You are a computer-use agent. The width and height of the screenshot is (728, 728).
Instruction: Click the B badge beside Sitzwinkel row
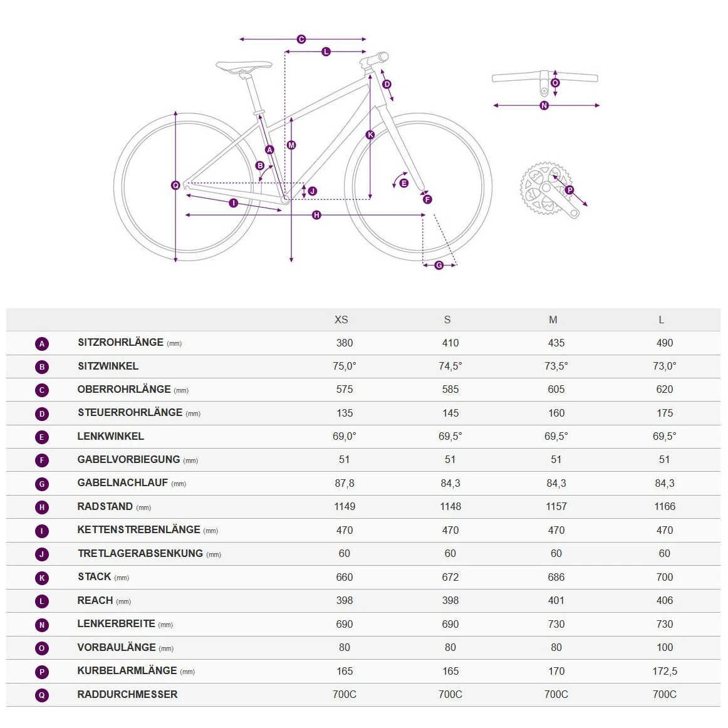(x=42, y=367)
